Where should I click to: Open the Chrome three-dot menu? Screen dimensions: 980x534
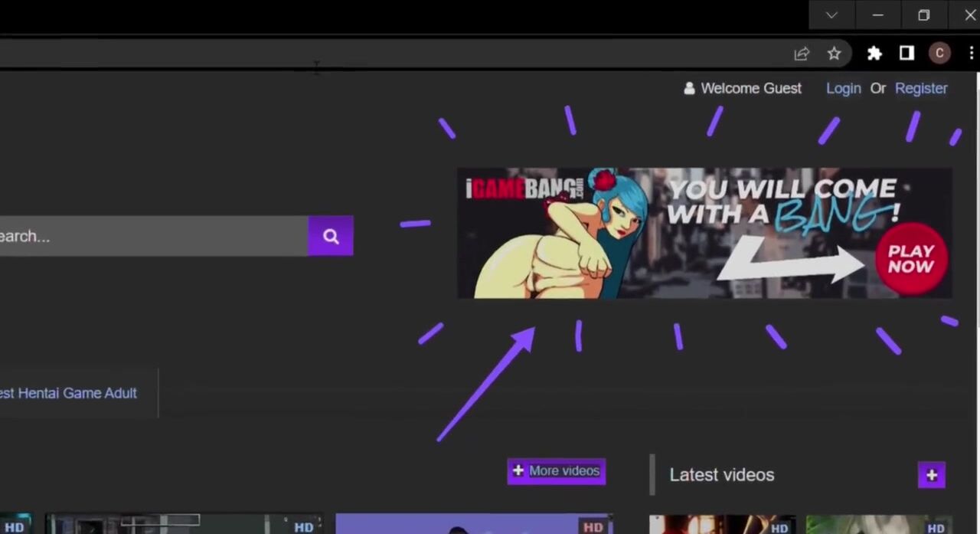click(971, 53)
